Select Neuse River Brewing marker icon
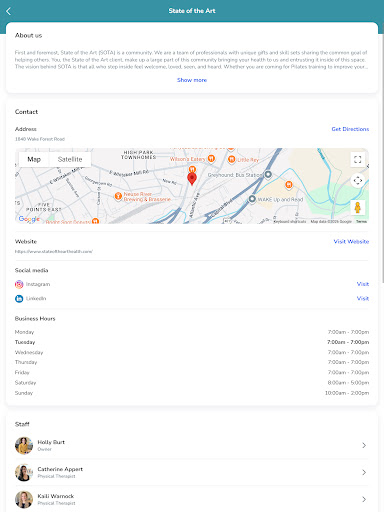This screenshot has height=512, width=384. (x=118, y=196)
